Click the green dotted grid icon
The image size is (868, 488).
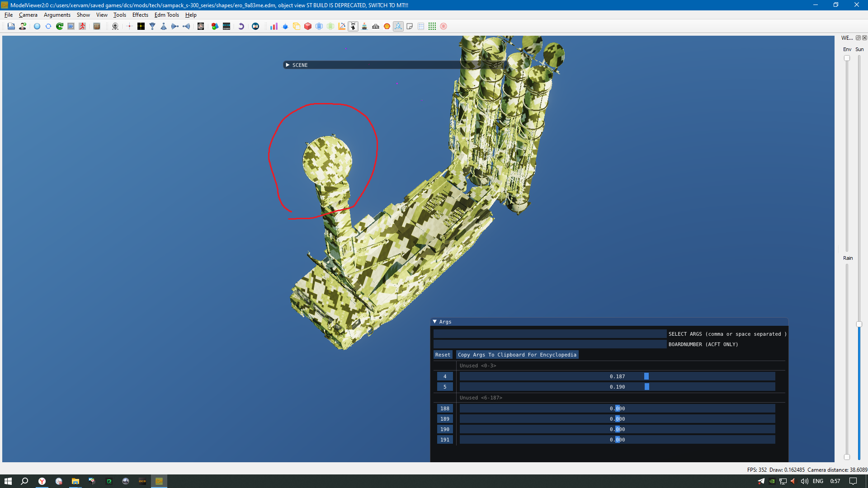coord(432,26)
